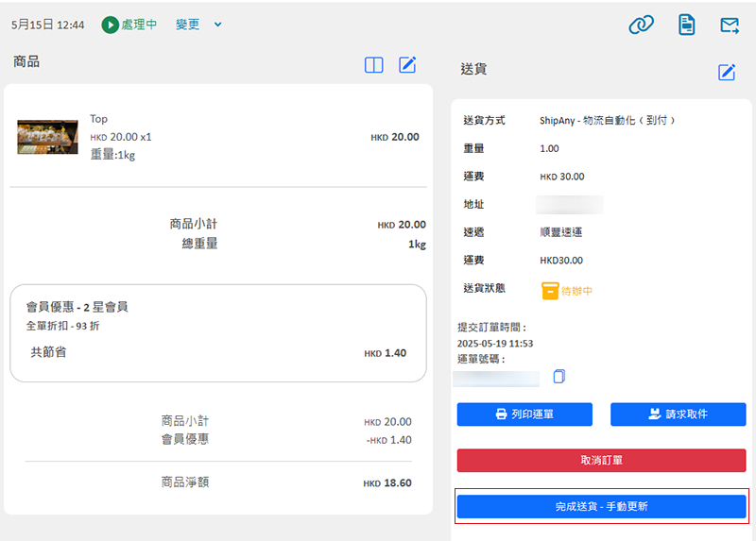The height and width of the screenshot is (541, 756).
Task: Select the submission time 2025-05-19 11:53
Action: (495, 344)
